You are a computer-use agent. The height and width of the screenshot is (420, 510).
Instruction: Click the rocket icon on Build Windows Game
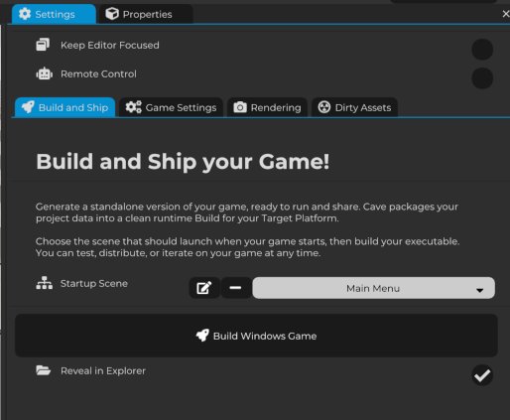coord(202,336)
